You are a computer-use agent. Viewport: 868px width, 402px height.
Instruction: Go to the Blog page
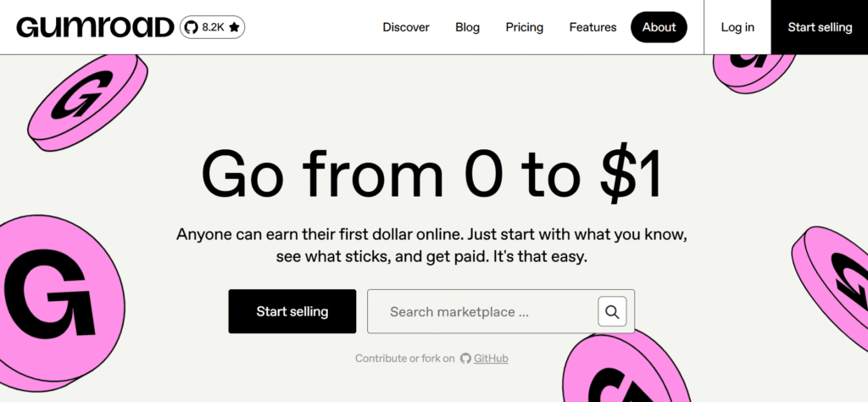467,27
